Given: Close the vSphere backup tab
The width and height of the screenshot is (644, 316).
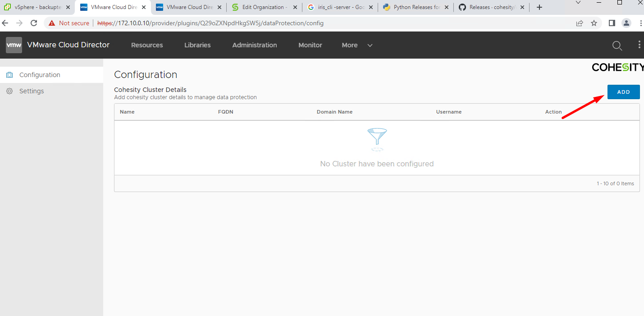Looking at the screenshot, I should pyautogui.click(x=68, y=7).
